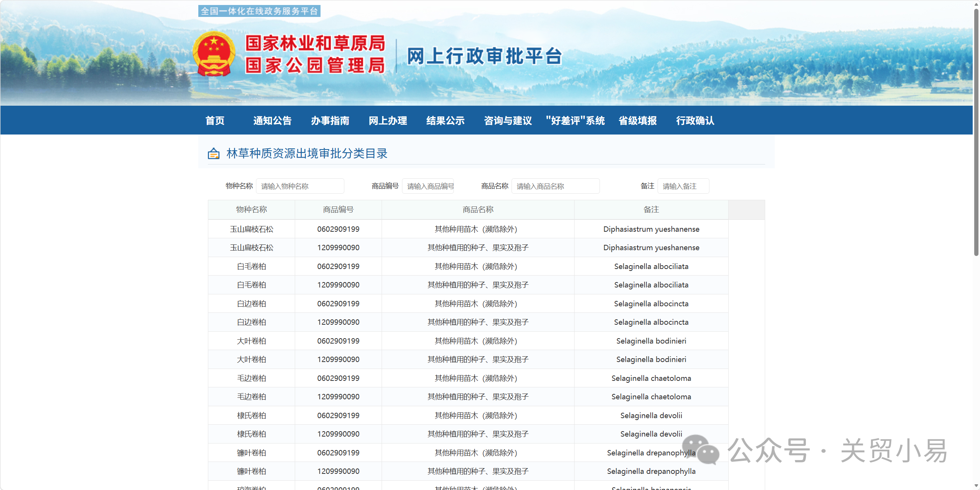Click the 商品编号 column header
Screen dimensions: 980x490
point(338,209)
